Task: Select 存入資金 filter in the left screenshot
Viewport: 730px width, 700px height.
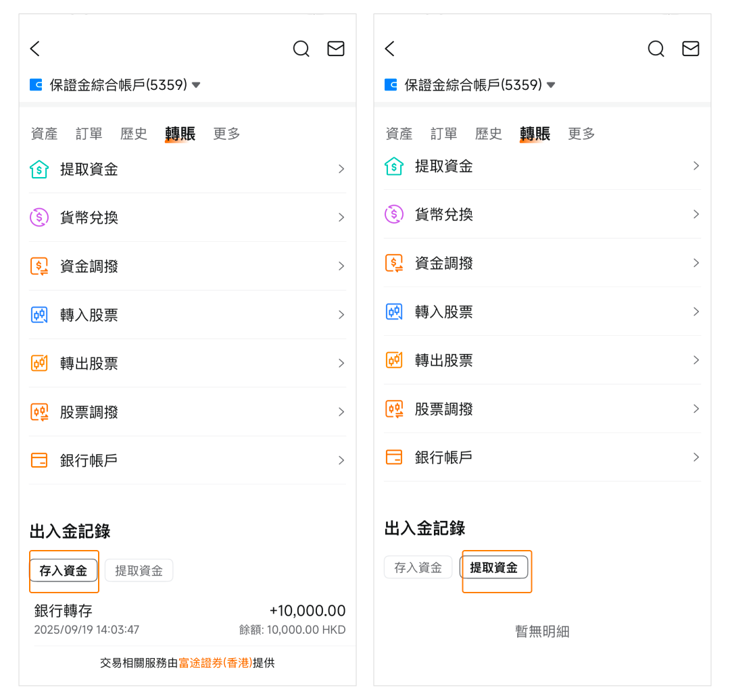Action: point(64,570)
